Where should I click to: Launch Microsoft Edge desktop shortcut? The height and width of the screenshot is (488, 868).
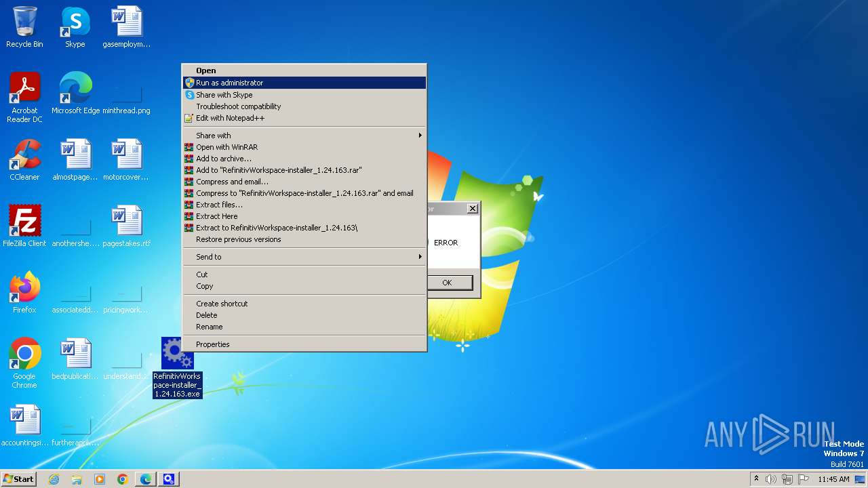pyautogui.click(x=75, y=94)
